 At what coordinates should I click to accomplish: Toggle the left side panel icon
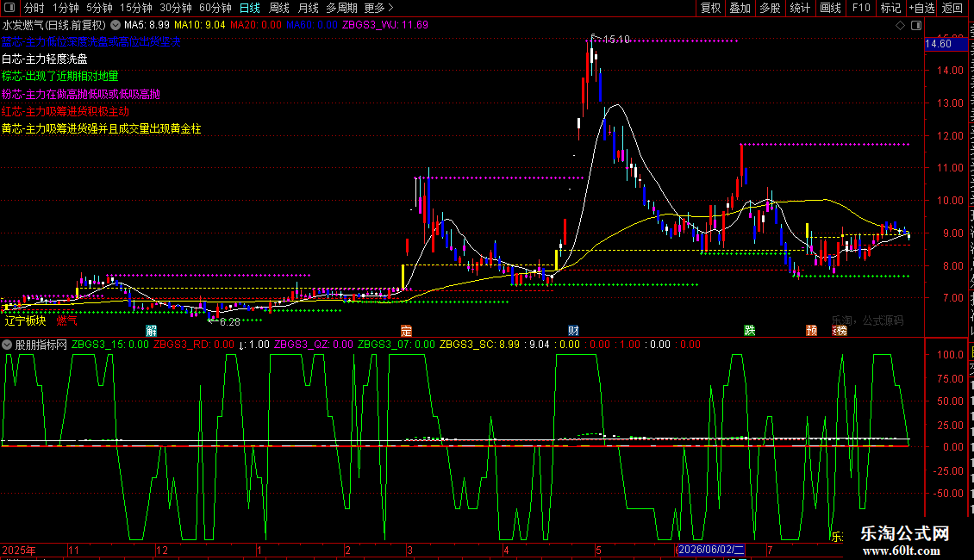coord(9,8)
